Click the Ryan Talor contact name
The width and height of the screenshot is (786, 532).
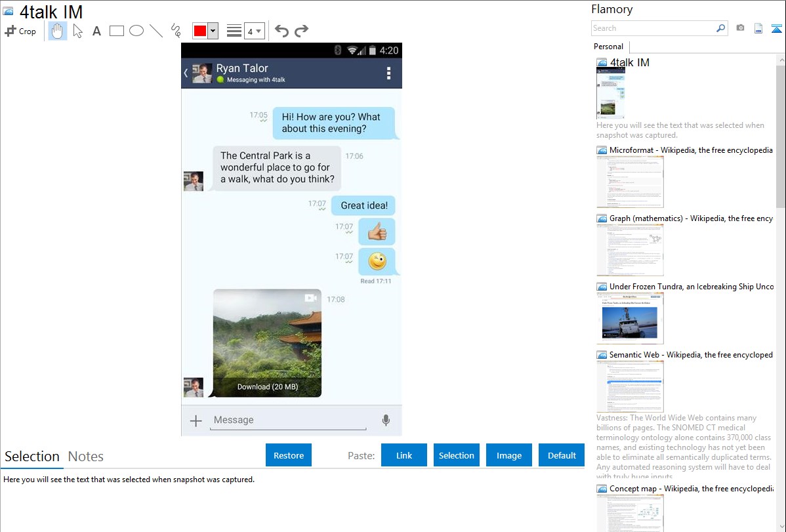pyautogui.click(x=242, y=68)
